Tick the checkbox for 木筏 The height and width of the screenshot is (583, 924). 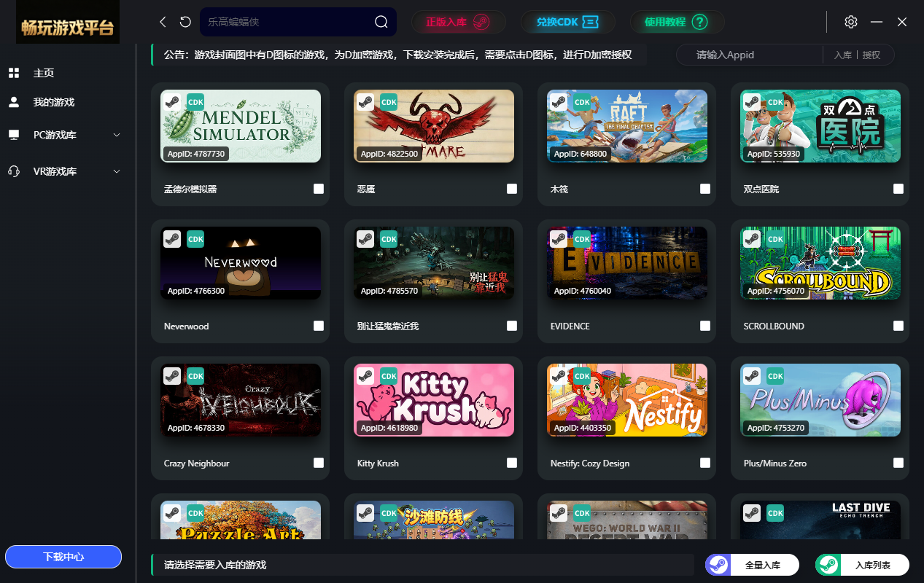click(705, 189)
